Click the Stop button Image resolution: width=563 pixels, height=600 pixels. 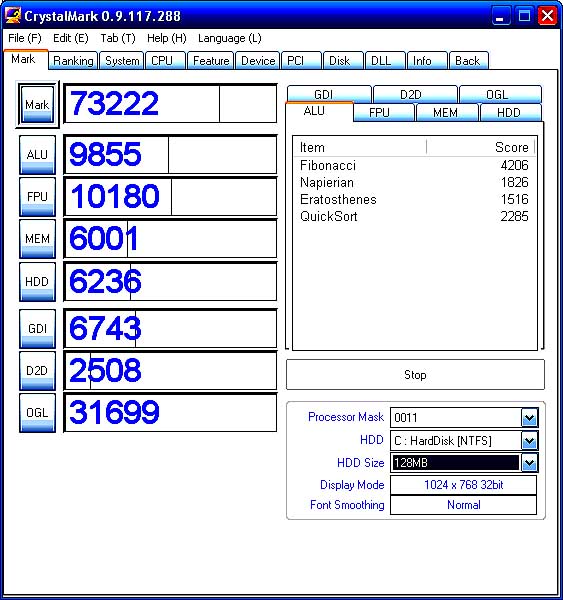pyautogui.click(x=415, y=375)
